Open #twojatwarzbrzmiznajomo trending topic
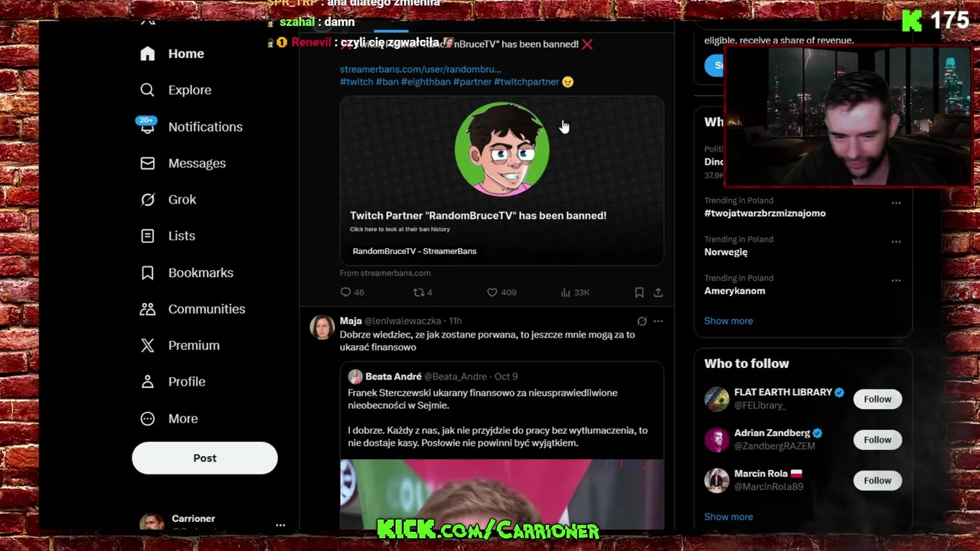 [x=765, y=214]
